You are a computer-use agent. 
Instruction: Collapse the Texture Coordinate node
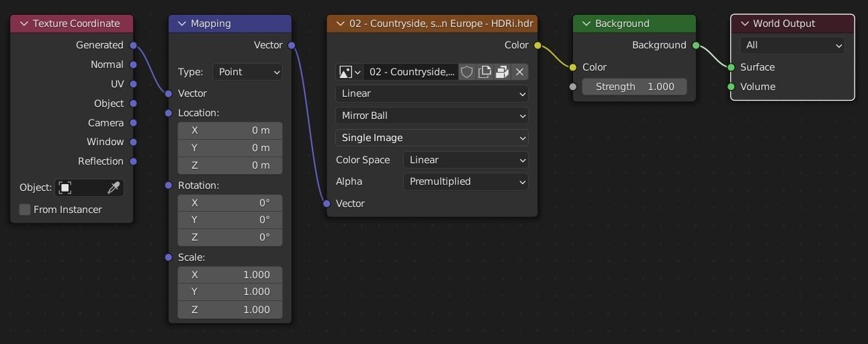24,24
